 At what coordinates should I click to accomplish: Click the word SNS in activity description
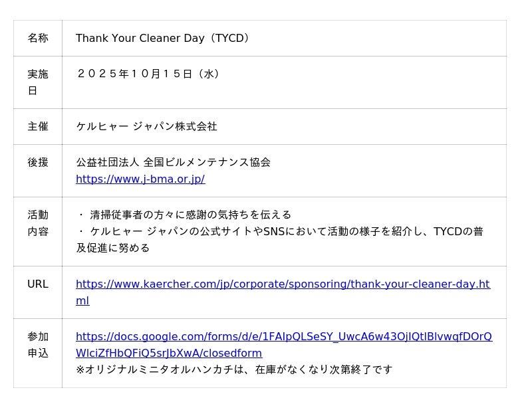pyautogui.click(x=274, y=232)
